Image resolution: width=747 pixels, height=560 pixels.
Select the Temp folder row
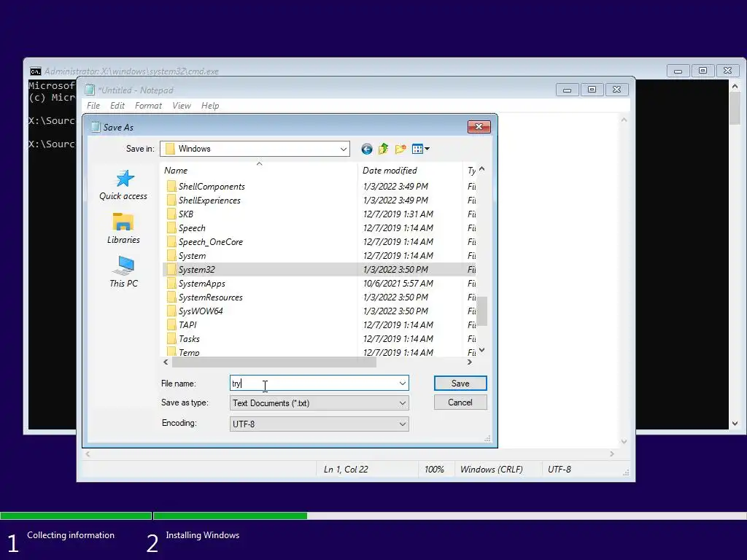coord(318,352)
